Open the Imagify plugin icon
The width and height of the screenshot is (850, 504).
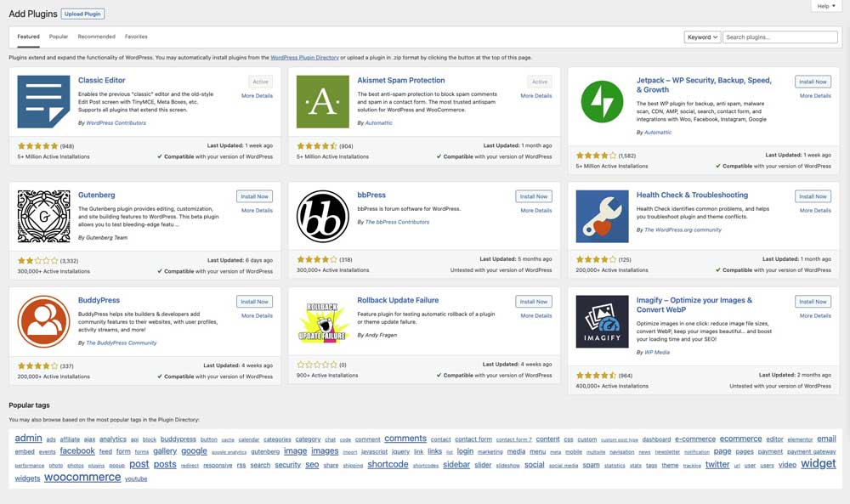(602, 321)
